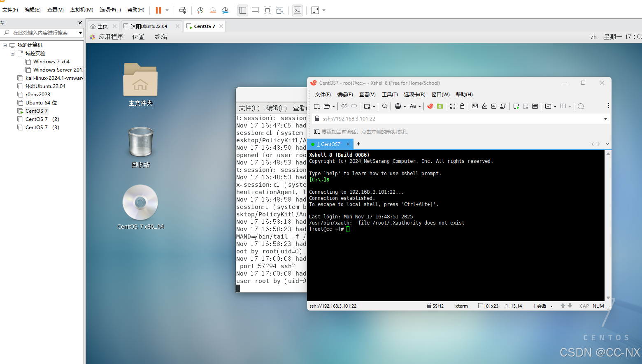Launch Xftp via the green toolbar icon
The image size is (642, 364).
point(440,106)
